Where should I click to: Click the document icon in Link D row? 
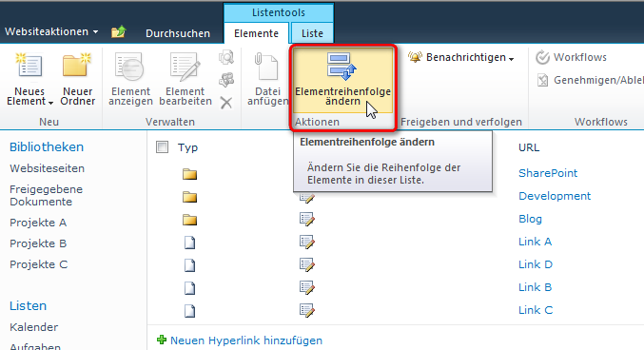pyautogui.click(x=189, y=265)
